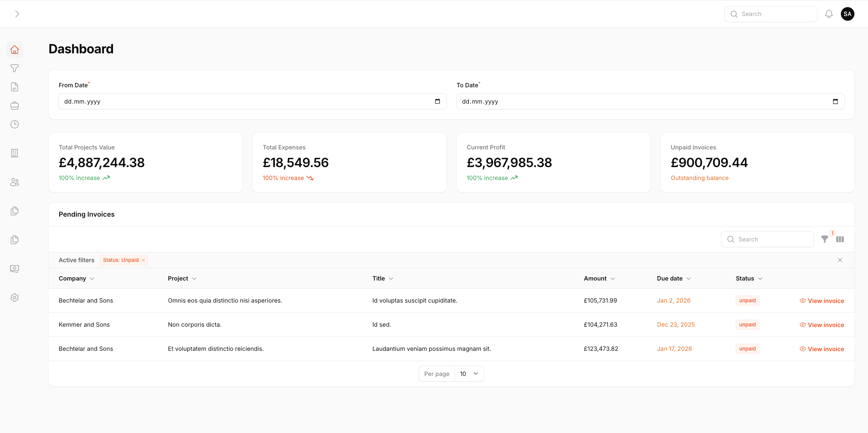The image size is (868, 433).
Task: Open settings with the gear icon
Action: (15, 297)
